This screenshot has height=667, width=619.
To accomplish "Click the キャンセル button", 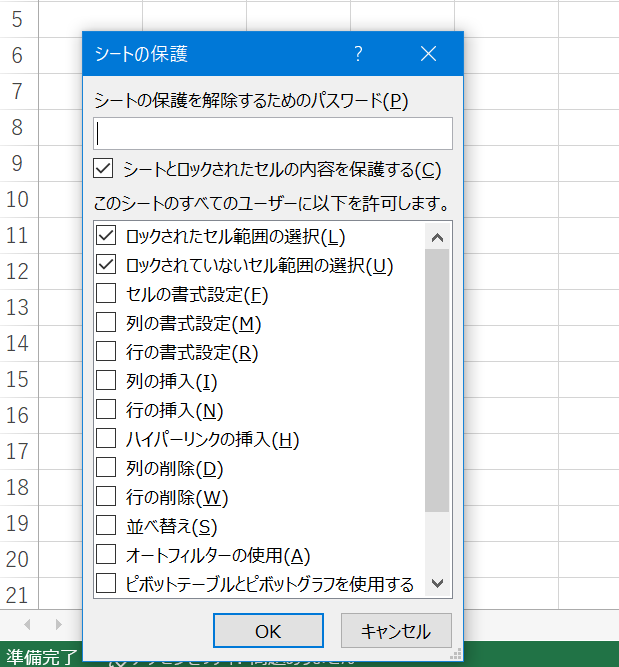I will (x=396, y=631).
